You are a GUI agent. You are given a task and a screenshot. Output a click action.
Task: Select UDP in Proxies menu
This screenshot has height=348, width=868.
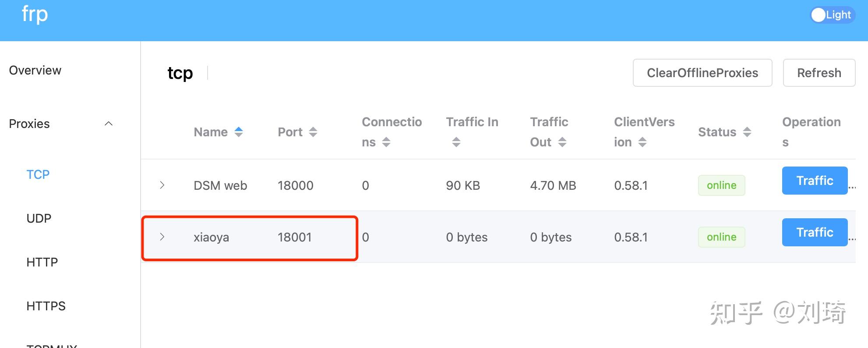point(39,218)
